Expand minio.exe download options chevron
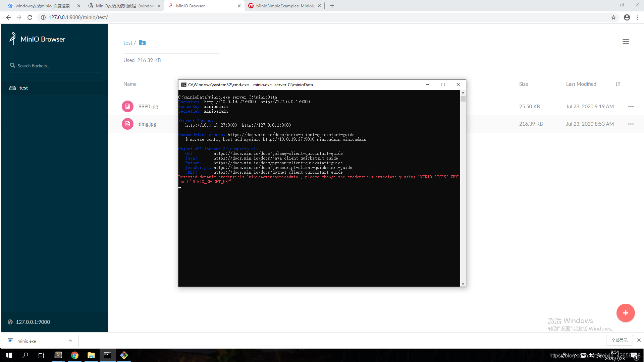Image resolution: width=644 pixels, height=362 pixels. pyautogui.click(x=70, y=341)
